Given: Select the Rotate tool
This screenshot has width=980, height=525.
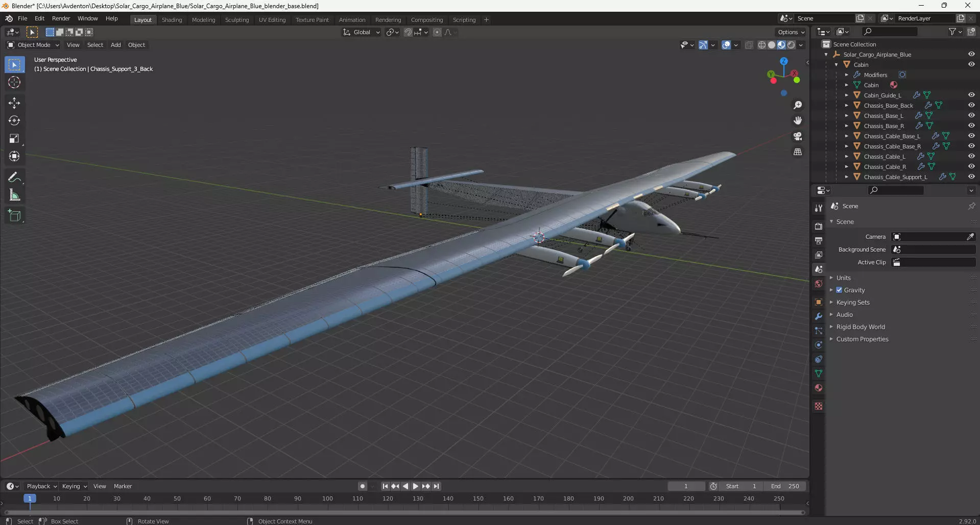Looking at the screenshot, I should (14, 120).
